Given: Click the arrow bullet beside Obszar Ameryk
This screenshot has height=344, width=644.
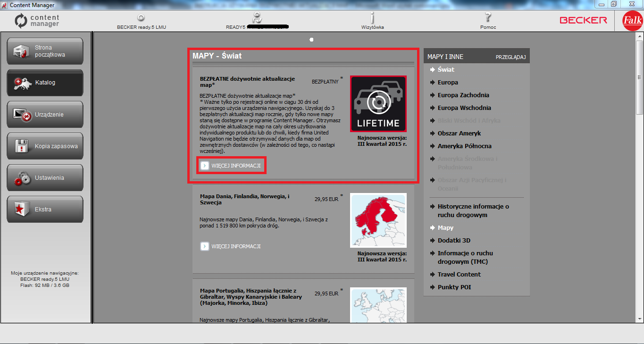Looking at the screenshot, I should 433,133.
